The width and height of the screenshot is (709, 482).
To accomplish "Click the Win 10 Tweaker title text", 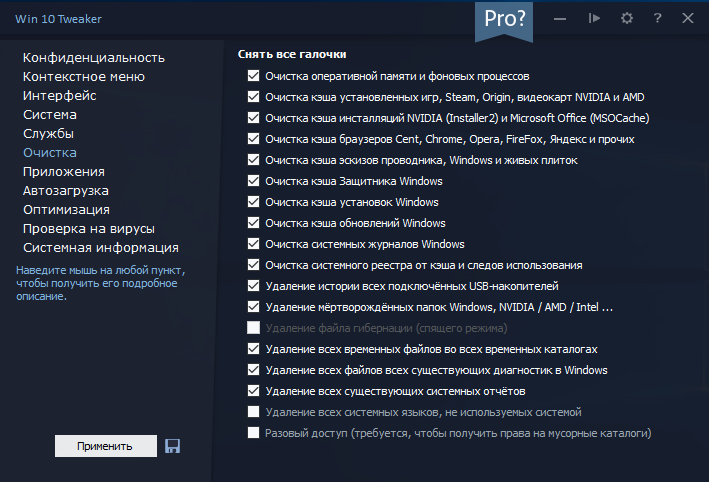I will 58,19.
